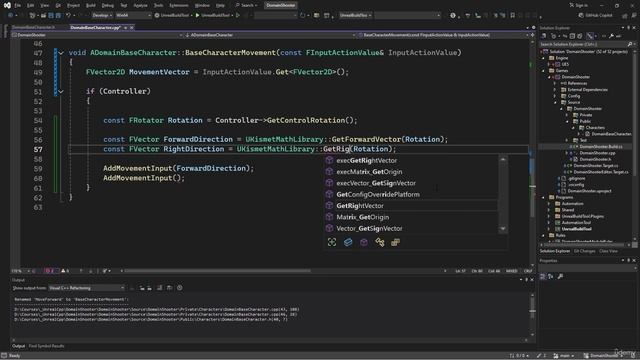Select Vector_GetSignVector completion suggestion
The height and width of the screenshot is (360, 640).
coord(411,229)
